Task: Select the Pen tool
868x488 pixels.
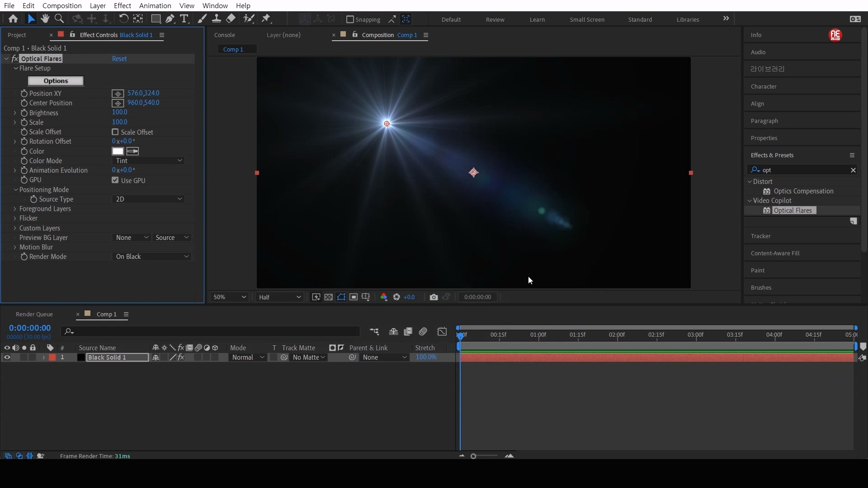Action: pyautogui.click(x=170, y=19)
